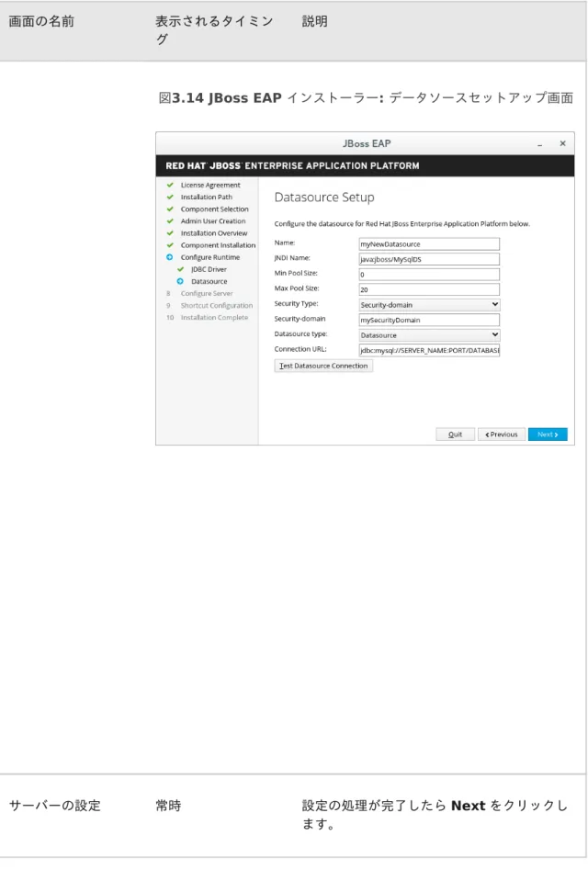Click green checkmark beside Installation Overview
The image size is (588, 892).
(170, 233)
